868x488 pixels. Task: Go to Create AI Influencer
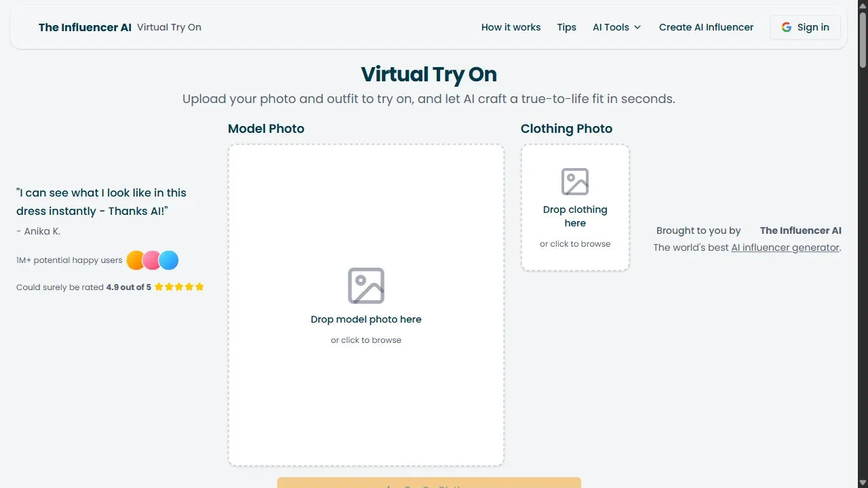(x=706, y=27)
